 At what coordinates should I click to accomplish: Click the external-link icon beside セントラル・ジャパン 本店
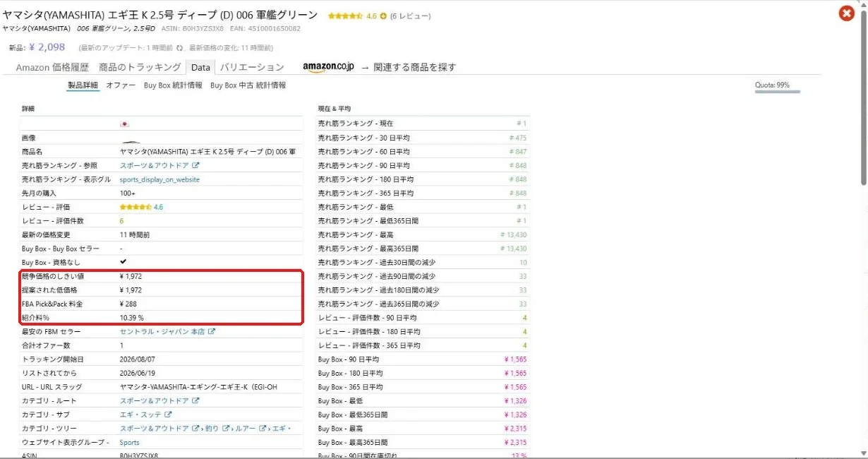pyautogui.click(x=211, y=331)
